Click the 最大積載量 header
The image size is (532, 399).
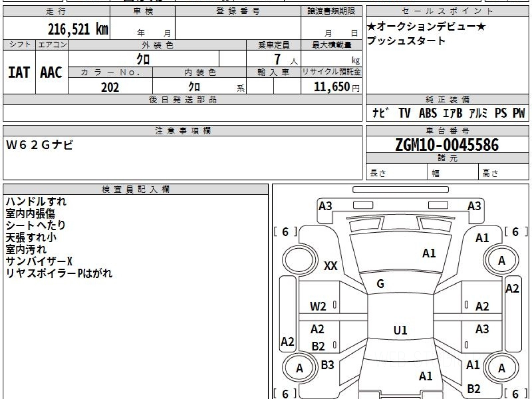click(332, 45)
